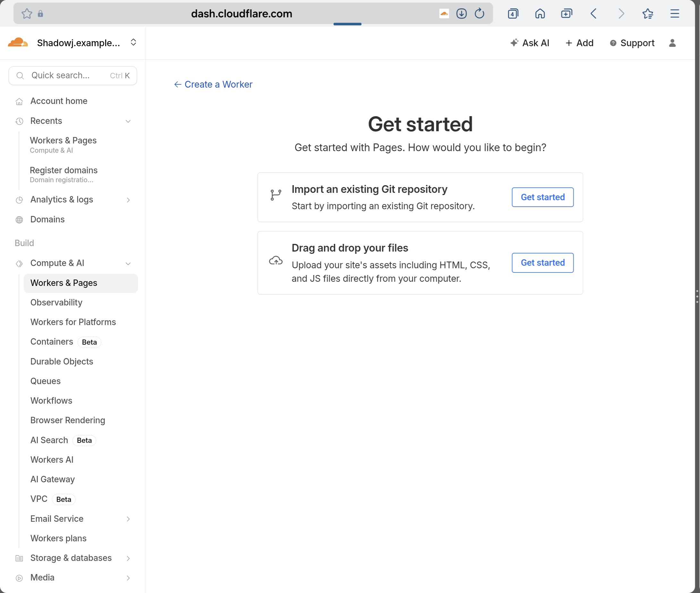This screenshot has height=593, width=700.
Task: Collapse the Recents section
Action: (x=128, y=121)
